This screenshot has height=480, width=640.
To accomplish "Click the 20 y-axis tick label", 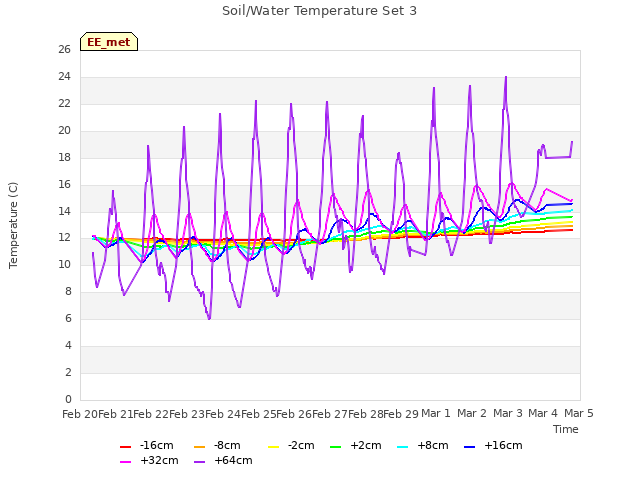I will [x=64, y=131].
